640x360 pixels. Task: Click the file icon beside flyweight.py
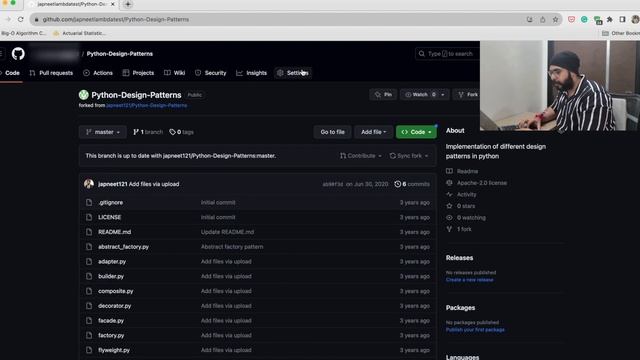(x=89, y=350)
